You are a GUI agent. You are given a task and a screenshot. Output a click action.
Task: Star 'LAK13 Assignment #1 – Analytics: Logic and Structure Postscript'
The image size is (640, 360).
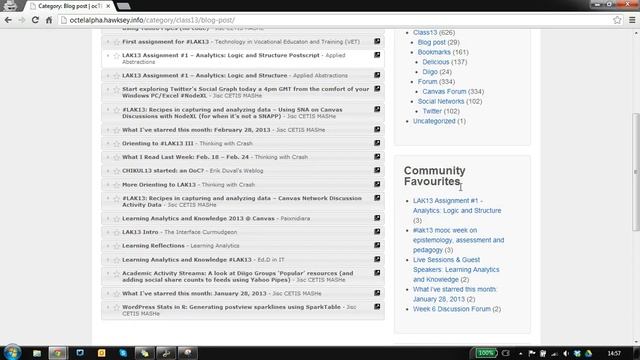116,56
